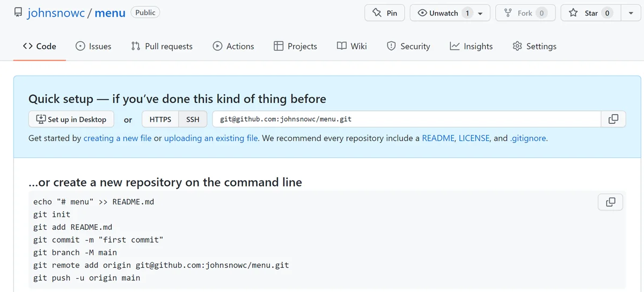Open the Issues tab

pyautogui.click(x=93, y=46)
